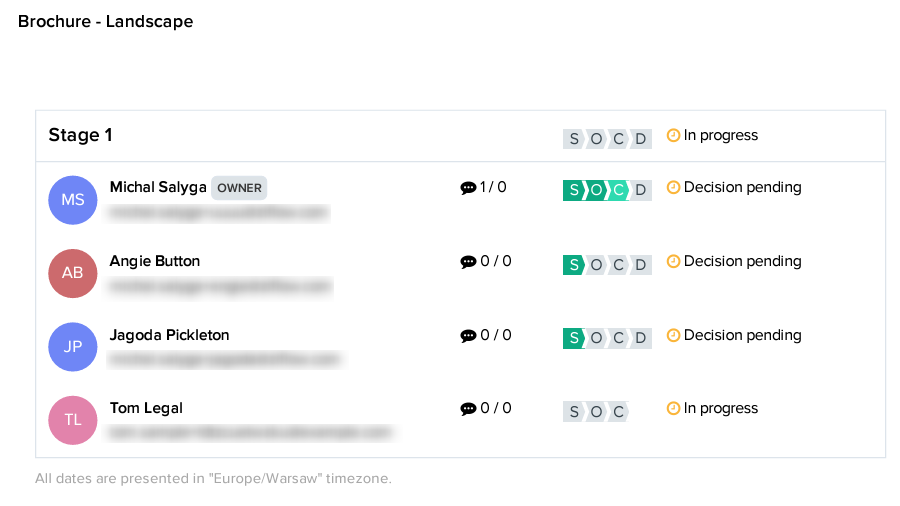Click Michal Salyga's MS avatar
900x506 pixels.
73,200
